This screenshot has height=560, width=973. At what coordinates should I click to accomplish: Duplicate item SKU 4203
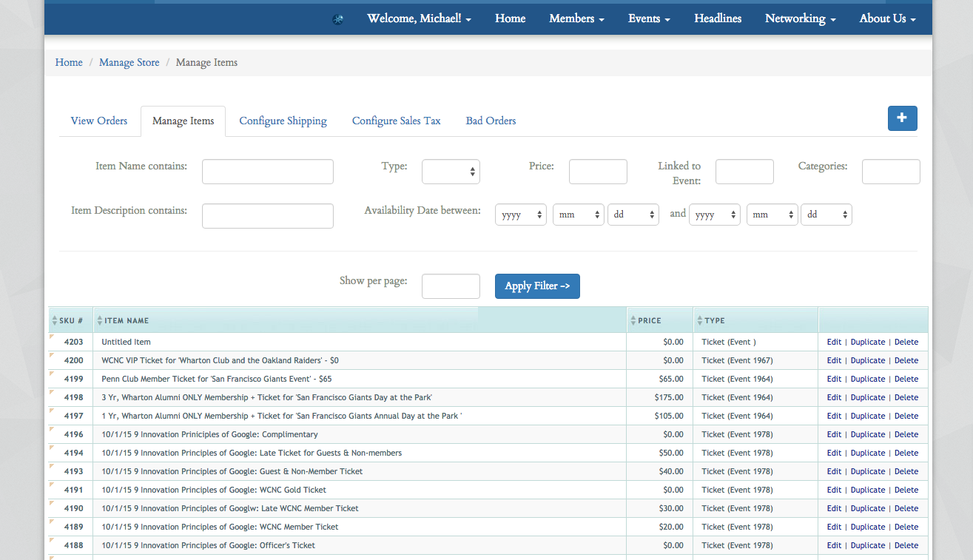868,342
